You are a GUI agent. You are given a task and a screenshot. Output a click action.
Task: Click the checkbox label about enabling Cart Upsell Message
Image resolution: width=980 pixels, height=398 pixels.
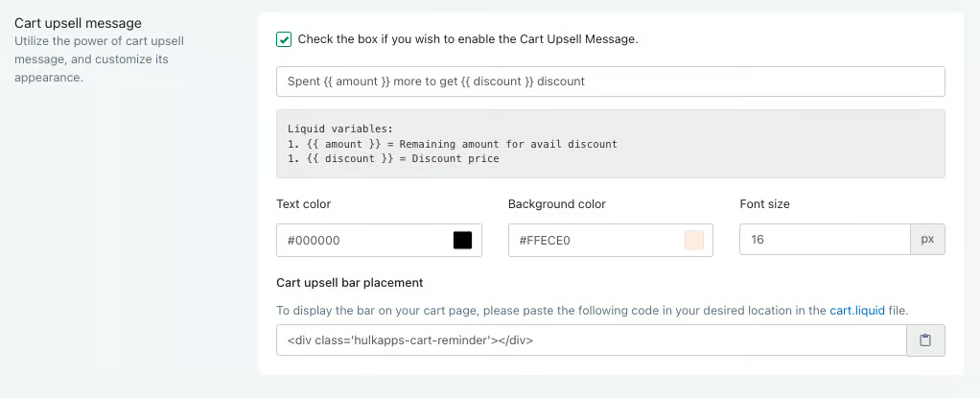coord(468,38)
